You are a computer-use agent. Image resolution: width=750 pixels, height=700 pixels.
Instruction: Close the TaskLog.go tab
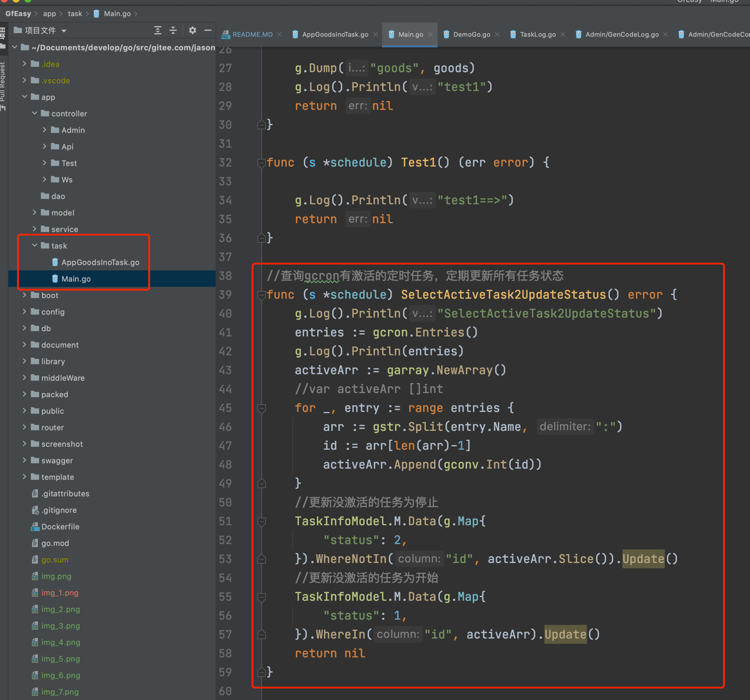tap(563, 34)
